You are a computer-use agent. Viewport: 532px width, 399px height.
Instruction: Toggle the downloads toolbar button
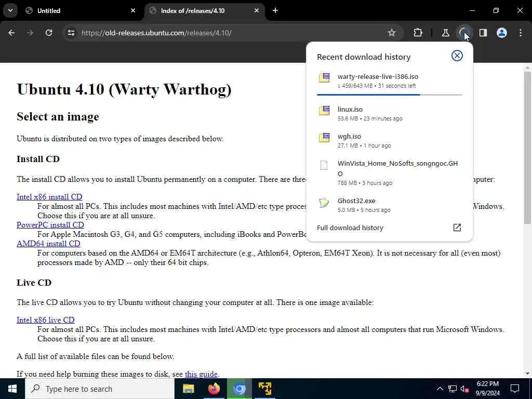[464, 33]
